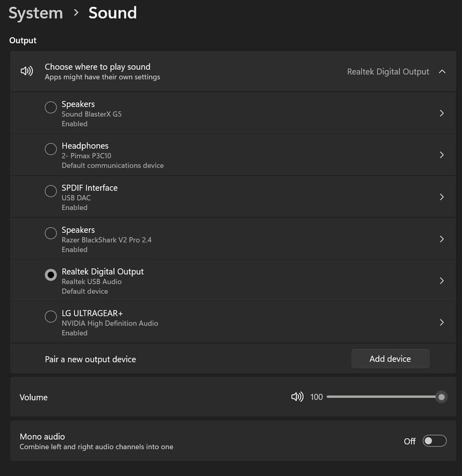Click the Sound breadcrumb heading

click(112, 13)
